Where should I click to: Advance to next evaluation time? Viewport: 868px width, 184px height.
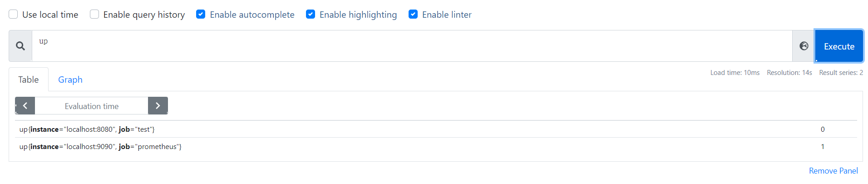pos(158,106)
